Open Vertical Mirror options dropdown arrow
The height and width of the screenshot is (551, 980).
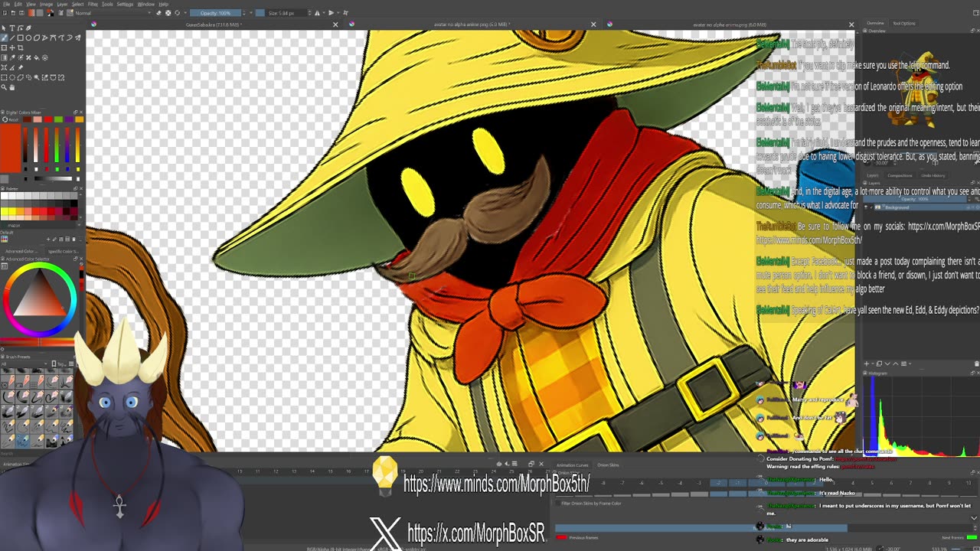tap(338, 13)
